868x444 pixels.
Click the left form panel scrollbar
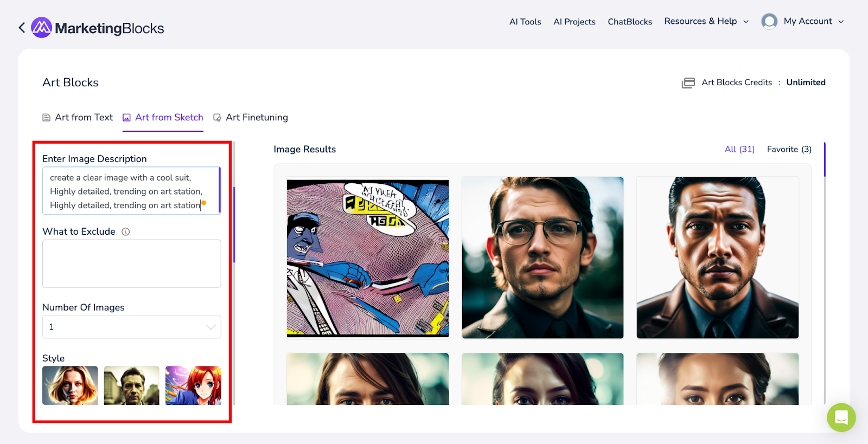pyautogui.click(x=234, y=224)
